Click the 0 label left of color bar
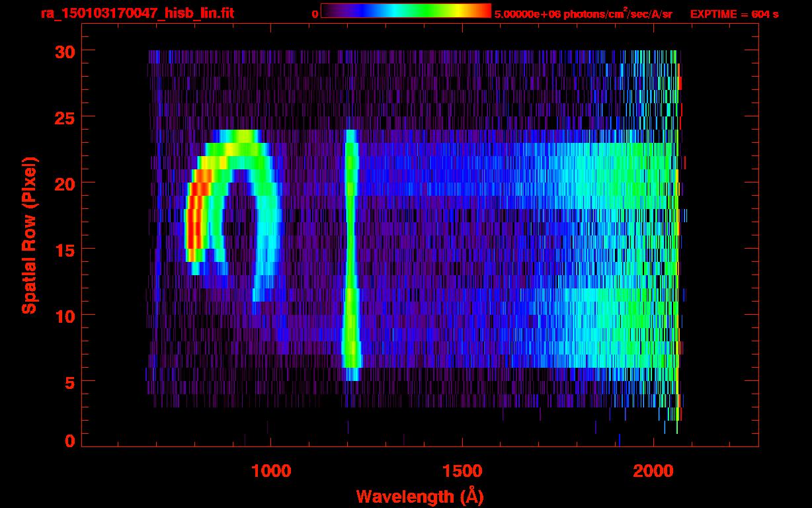812x508 pixels. point(315,14)
